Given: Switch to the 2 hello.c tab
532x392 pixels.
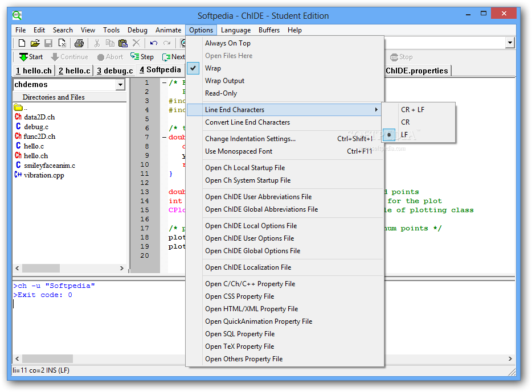Looking at the screenshot, I should pyautogui.click(x=75, y=71).
